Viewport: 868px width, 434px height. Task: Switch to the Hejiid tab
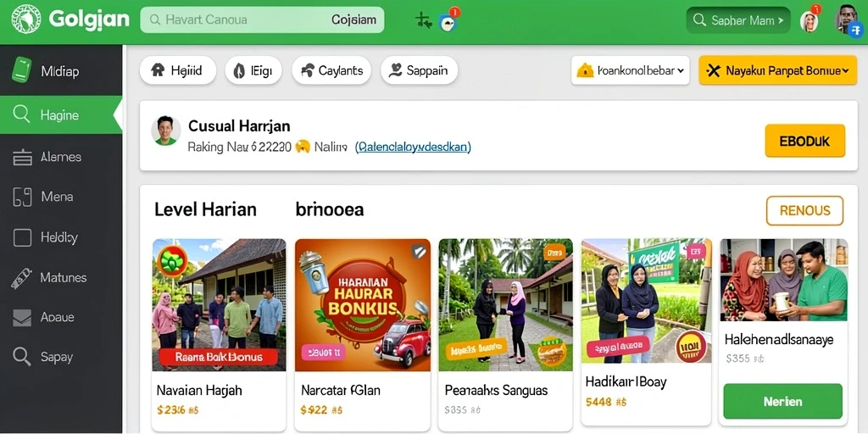[x=178, y=70]
